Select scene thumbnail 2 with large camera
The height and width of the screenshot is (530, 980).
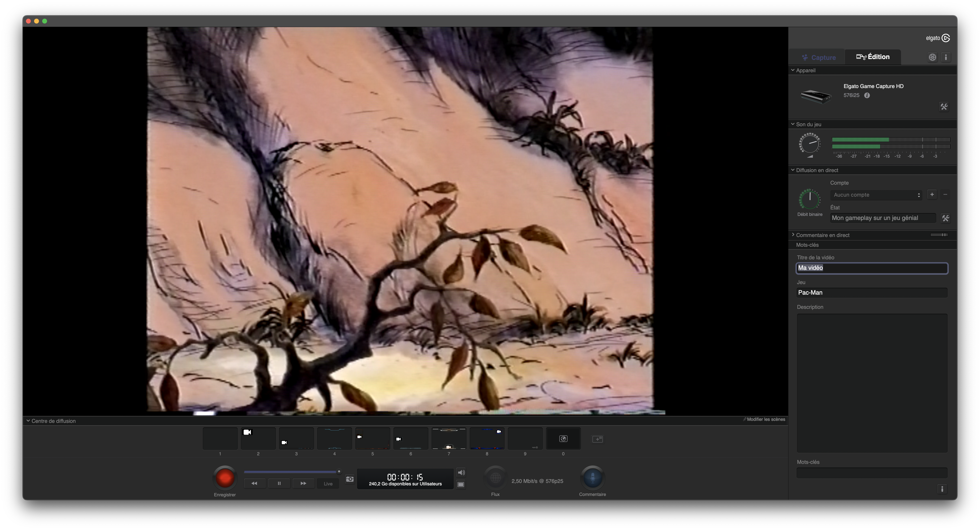click(x=258, y=439)
